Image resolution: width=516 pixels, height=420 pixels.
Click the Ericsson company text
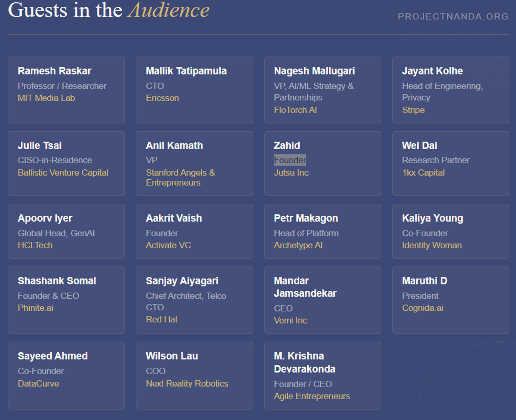click(162, 98)
